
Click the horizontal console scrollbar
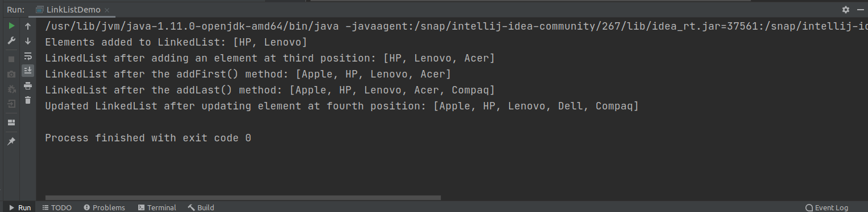point(243,198)
